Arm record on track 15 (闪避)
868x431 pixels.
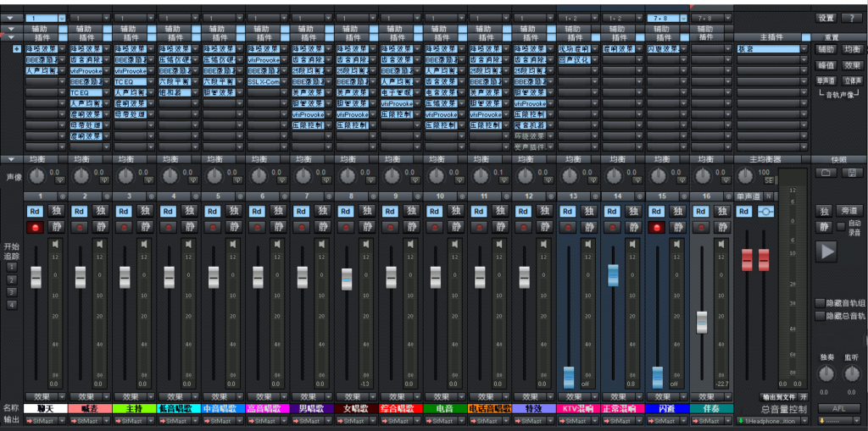(x=657, y=227)
